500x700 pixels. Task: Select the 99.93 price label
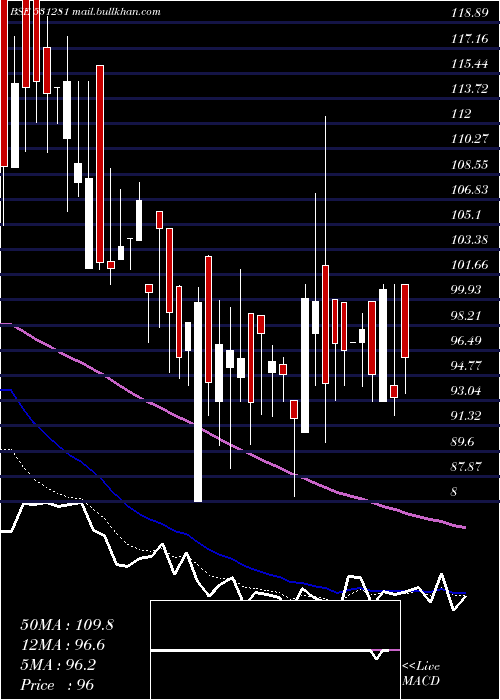[467, 290]
